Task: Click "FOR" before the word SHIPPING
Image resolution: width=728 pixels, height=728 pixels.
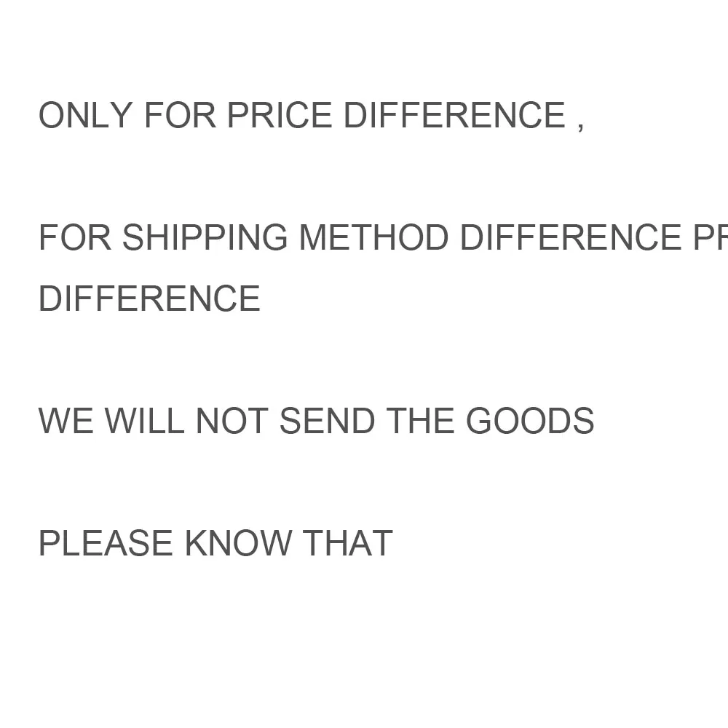Action: click(74, 238)
